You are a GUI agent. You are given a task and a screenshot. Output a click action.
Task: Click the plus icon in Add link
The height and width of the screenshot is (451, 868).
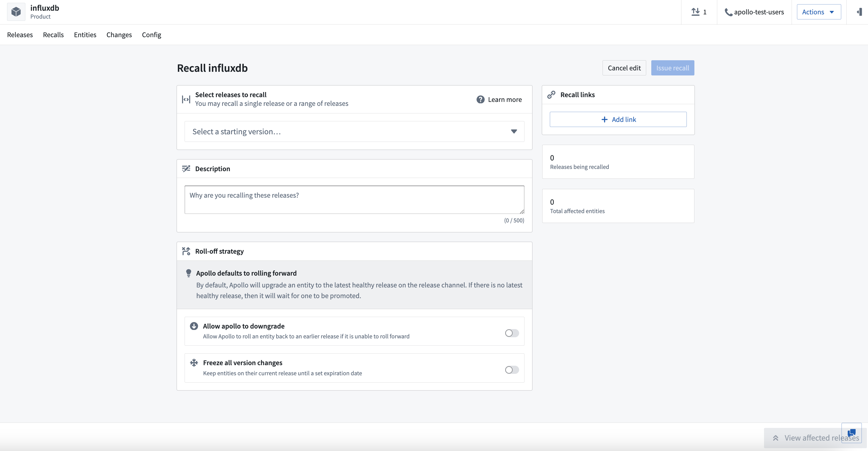click(x=604, y=119)
